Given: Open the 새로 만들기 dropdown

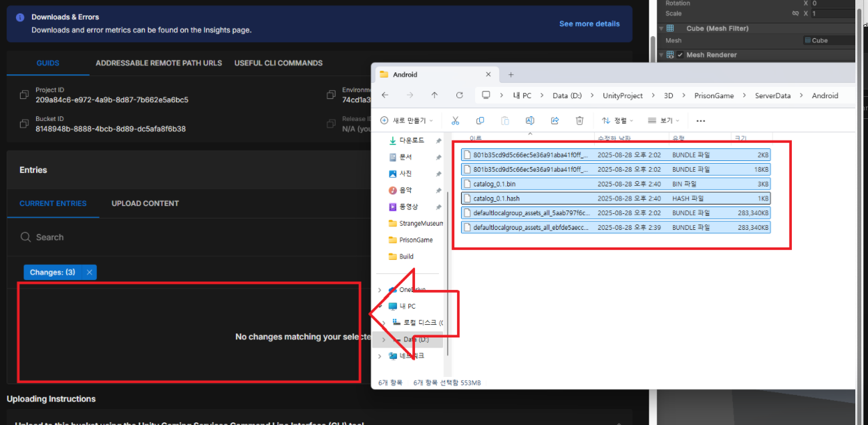Looking at the screenshot, I should [x=406, y=120].
